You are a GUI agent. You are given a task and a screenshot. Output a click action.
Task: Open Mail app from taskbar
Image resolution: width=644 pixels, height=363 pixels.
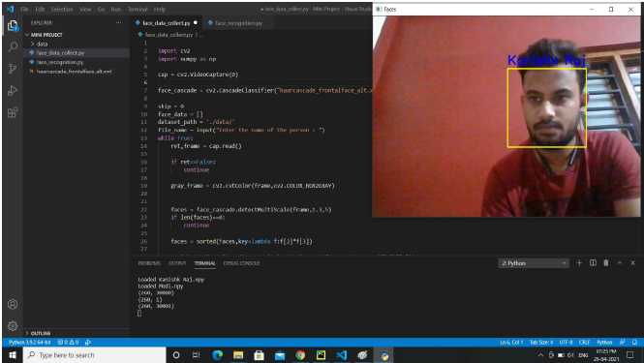click(280, 355)
